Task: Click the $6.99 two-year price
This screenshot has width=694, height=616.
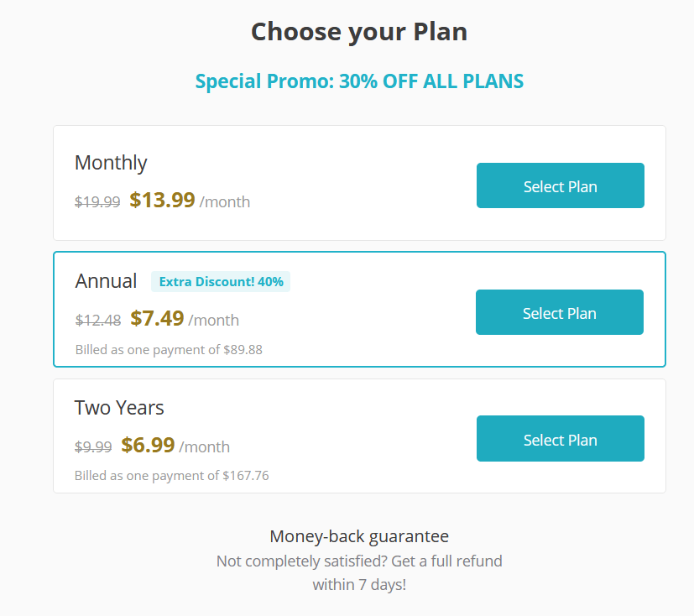Action: [148, 446]
